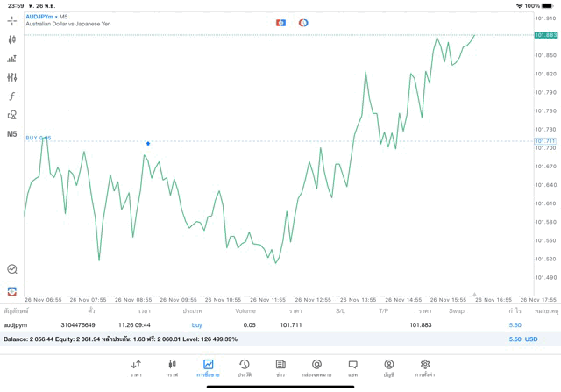
Task: Click the chart clock icon at lower left
Action: 12,269
